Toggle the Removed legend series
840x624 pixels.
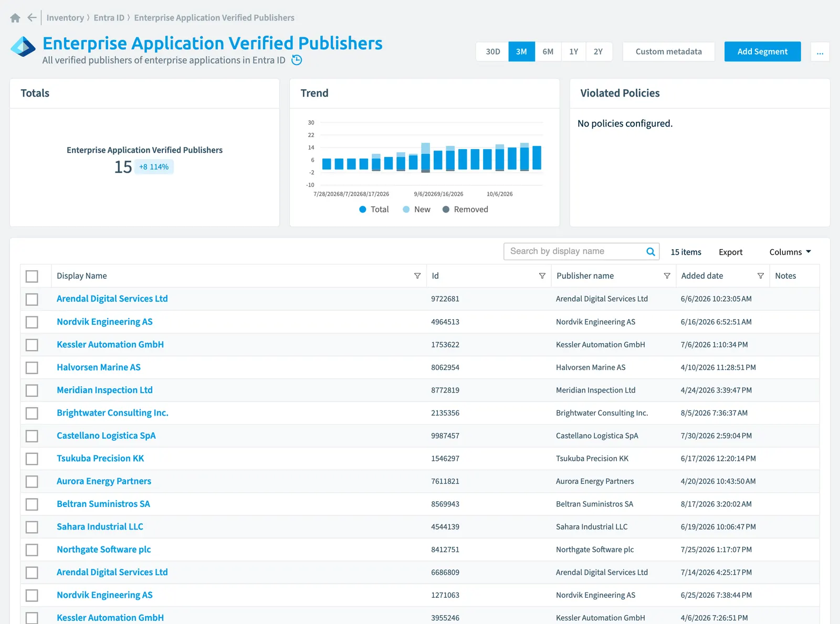(x=465, y=209)
